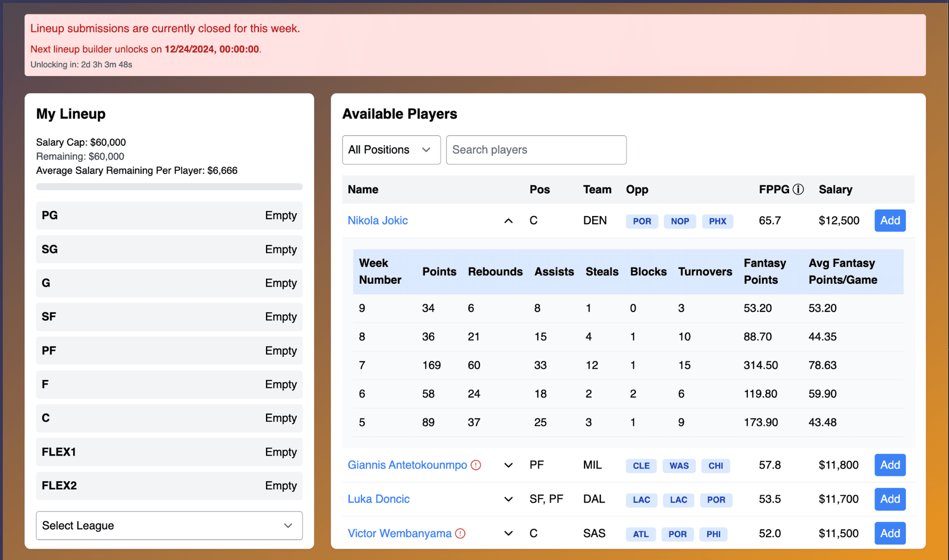Screen dimensions: 949x560
Task: Click the Opp column header
Action: pos(637,189)
